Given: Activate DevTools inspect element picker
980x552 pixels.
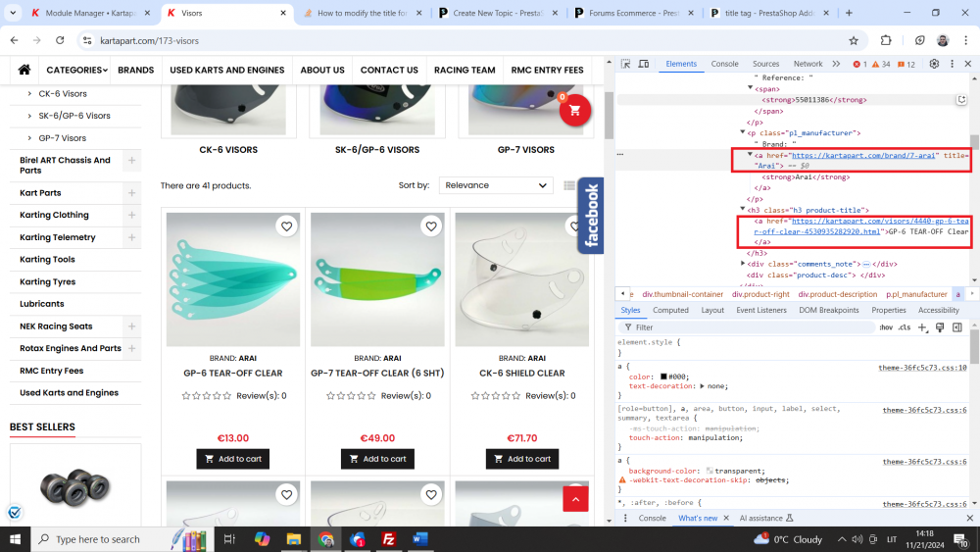Looking at the screenshot, I should [x=625, y=64].
